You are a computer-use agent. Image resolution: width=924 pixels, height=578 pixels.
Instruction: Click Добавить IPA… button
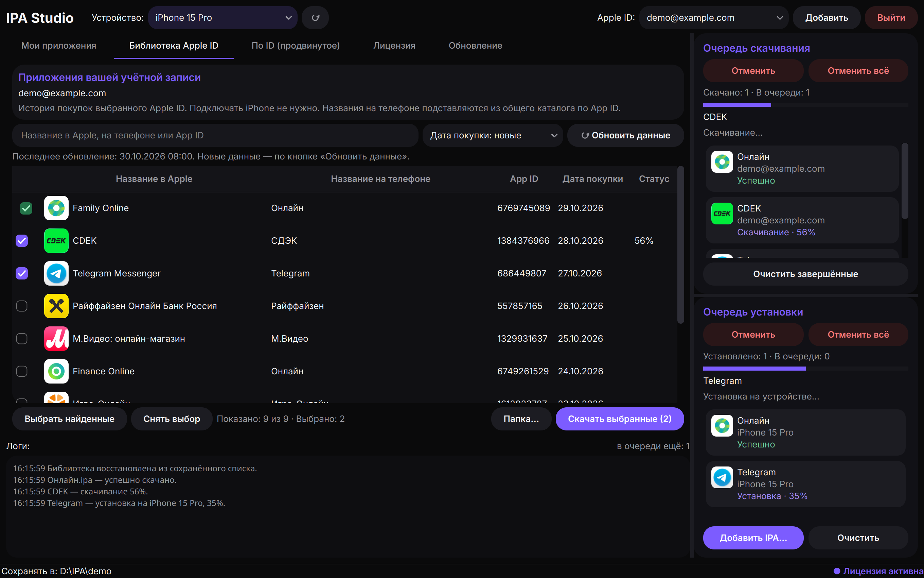[x=753, y=538]
